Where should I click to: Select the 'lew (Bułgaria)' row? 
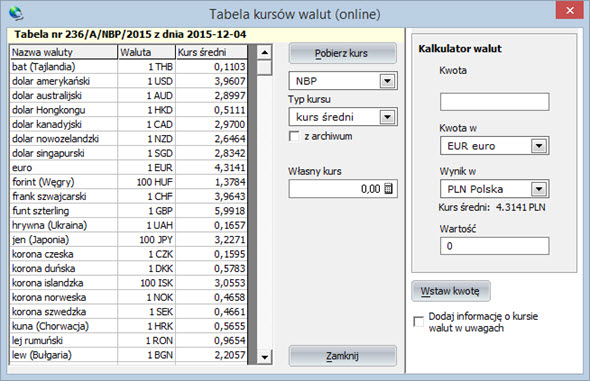pyautogui.click(x=128, y=355)
